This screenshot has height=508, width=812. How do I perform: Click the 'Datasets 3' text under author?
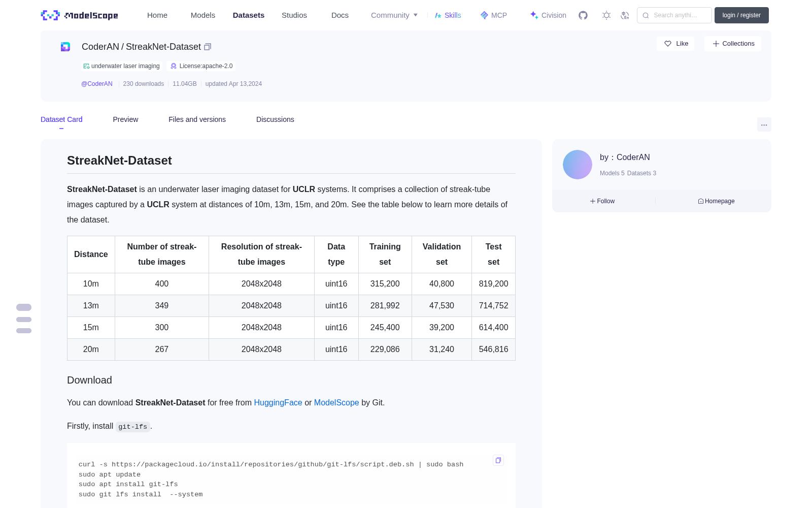pyautogui.click(x=641, y=173)
